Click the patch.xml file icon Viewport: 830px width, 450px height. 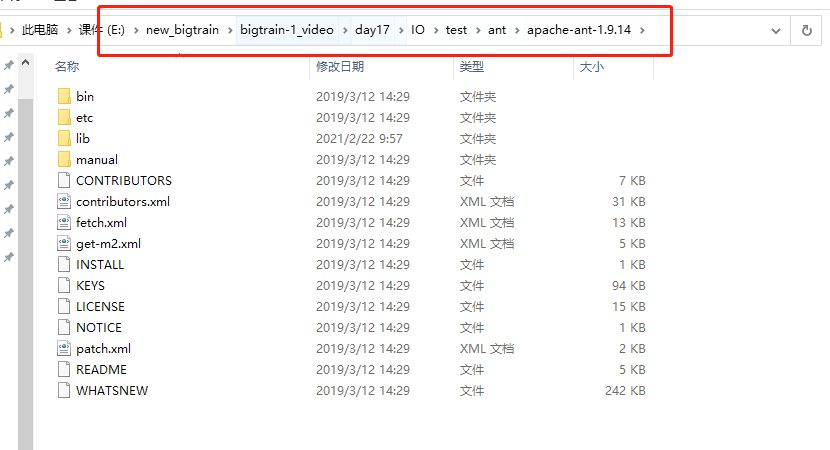[x=64, y=348]
